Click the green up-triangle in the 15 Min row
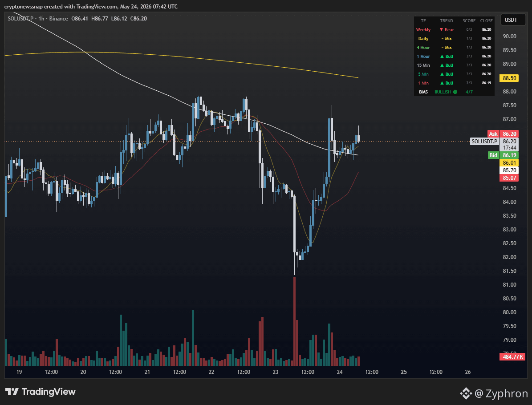 click(x=442, y=65)
